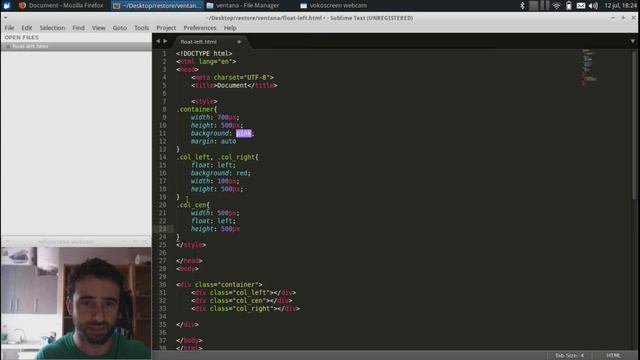Open the Tab Size: 4 status bar selector

pyautogui.click(x=570, y=356)
